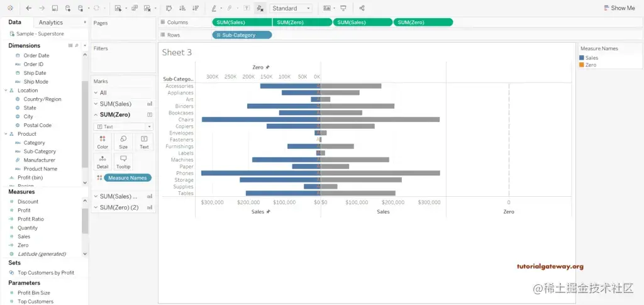Screen dimensions: 644x305
Task: Click the Dimensions view-as-grid icon
Action: [x=70, y=45]
